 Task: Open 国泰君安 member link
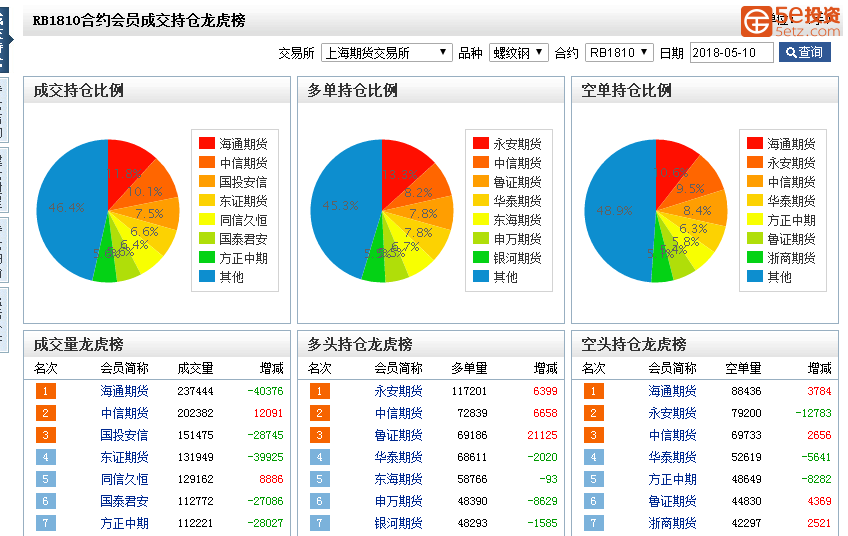click(x=124, y=501)
